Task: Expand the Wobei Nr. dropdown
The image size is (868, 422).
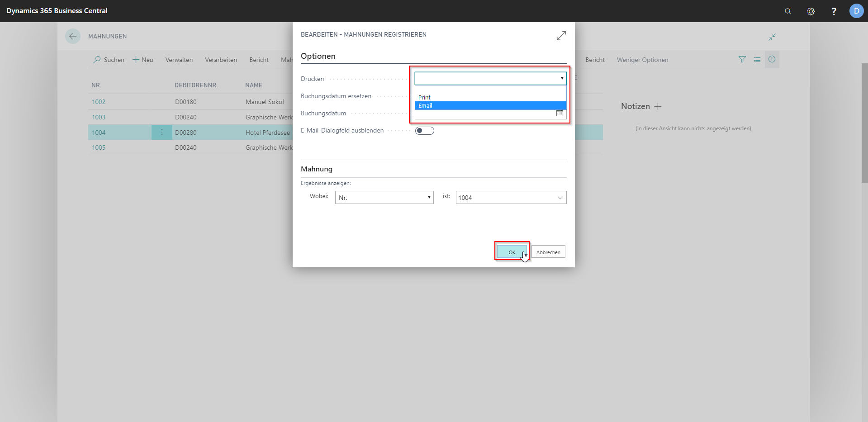Action: pos(384,198)
